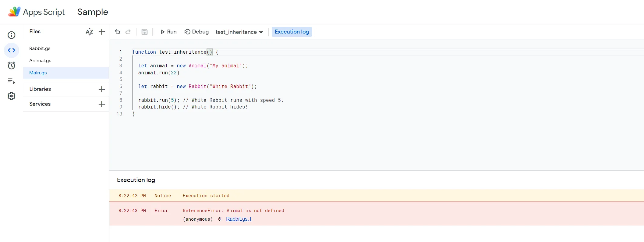Toggle the Execution log button
This screenshot has height=242, width=644.
[292, 32]
